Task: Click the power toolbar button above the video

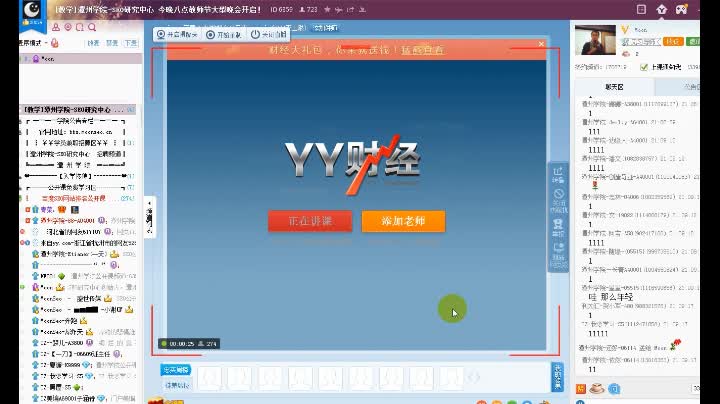Action: click(x=269, y=34)
